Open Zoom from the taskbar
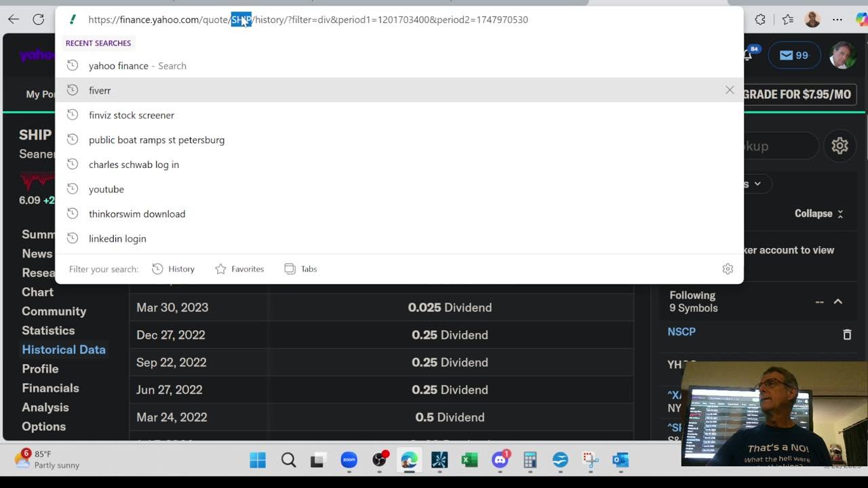The image size is (868, 488). pos(349,461)
